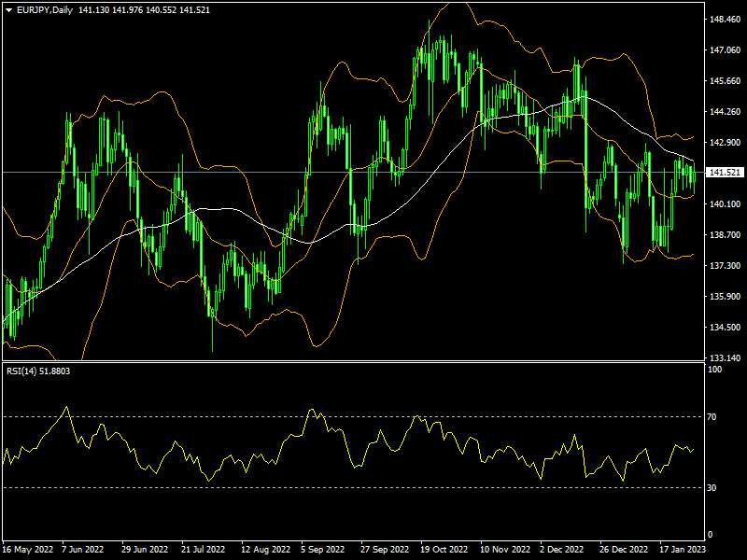Screen dimensions: 747x560
Task: Click the 138.700 price scale value
Action: tap(726, 235)
